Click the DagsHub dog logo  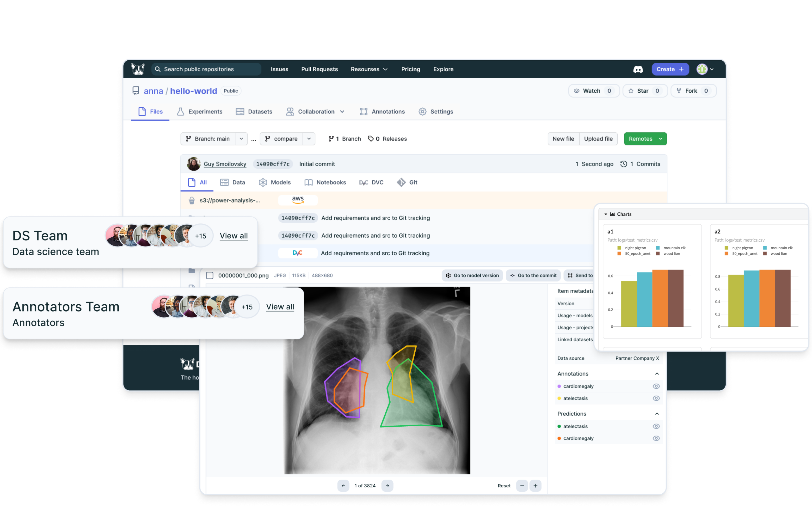(138, 69)
